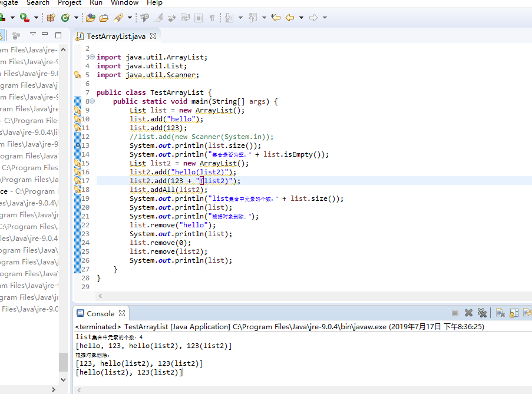This screenshot has height=394, width=532.
Task: Click Console horizontal scrollbar left arrow
Action: coord(79,390)
